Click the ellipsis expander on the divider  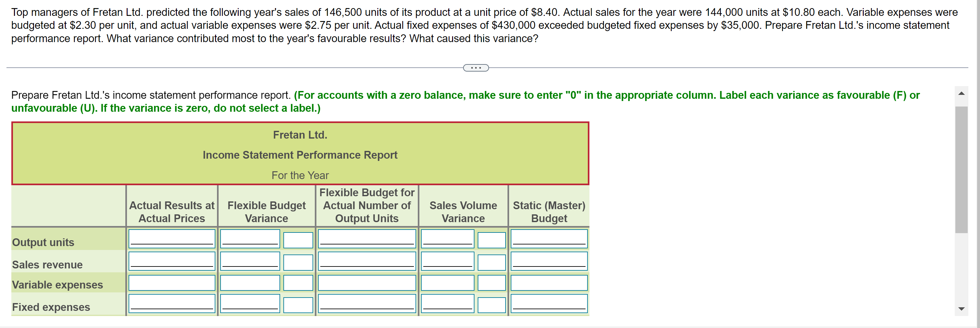coord(475,68)
